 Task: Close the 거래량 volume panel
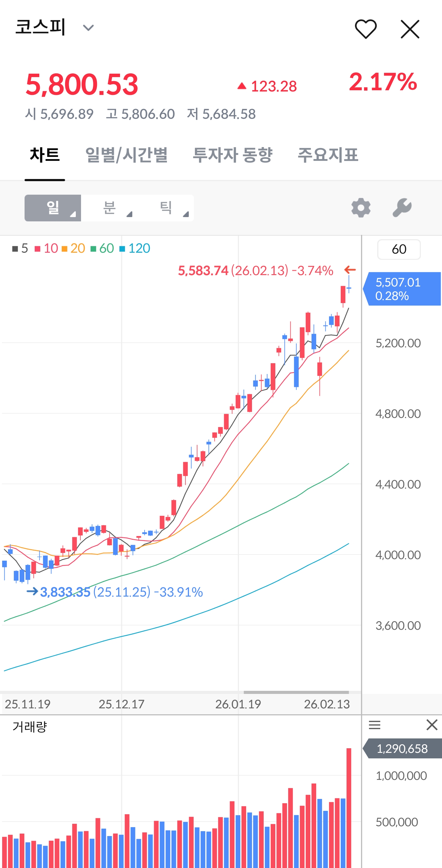[432, 725]
